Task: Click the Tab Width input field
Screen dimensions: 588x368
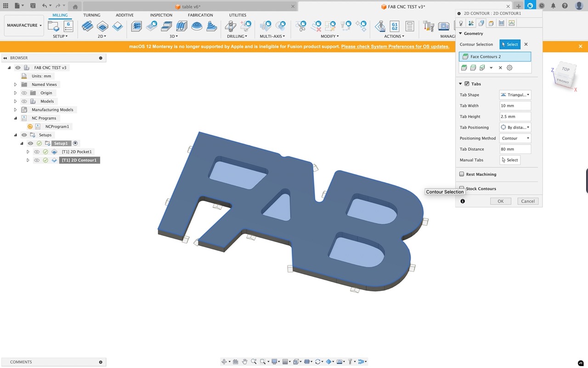Action: click(515, 105)
